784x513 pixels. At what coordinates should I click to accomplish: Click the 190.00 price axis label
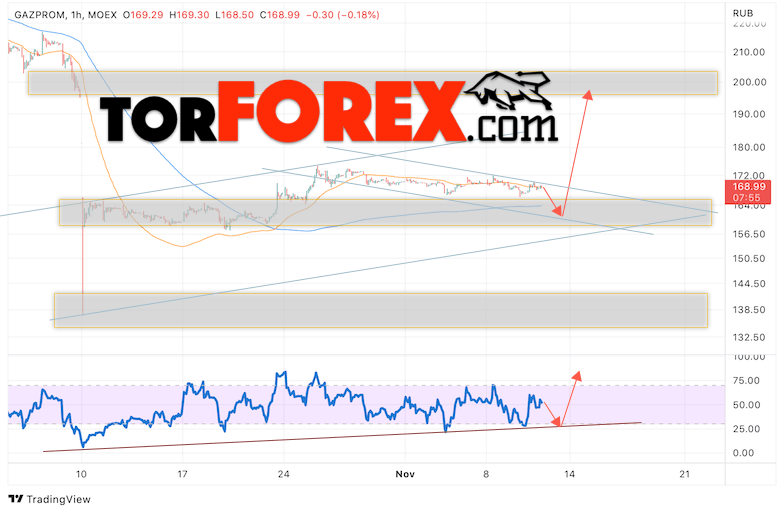point(748,114)
